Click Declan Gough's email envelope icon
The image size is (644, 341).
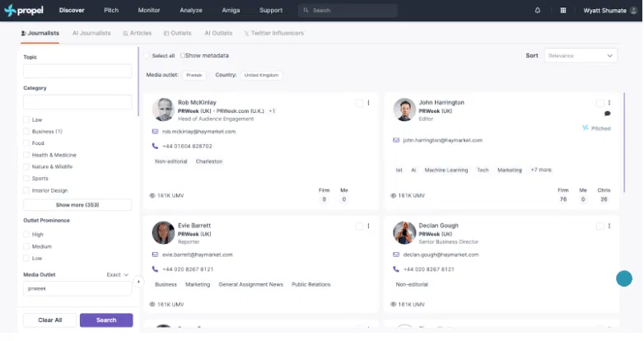click(x=396, y=255)
